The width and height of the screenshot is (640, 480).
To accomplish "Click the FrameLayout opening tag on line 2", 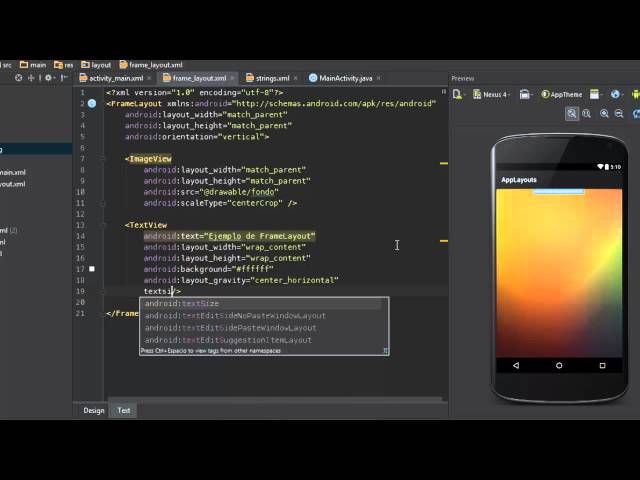I will coord(136,104).
